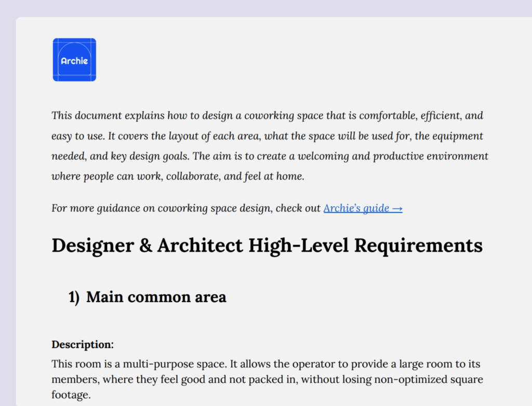Click the "1)" section number marker
The image size is (532, 406).
click(x=74, y=297)
